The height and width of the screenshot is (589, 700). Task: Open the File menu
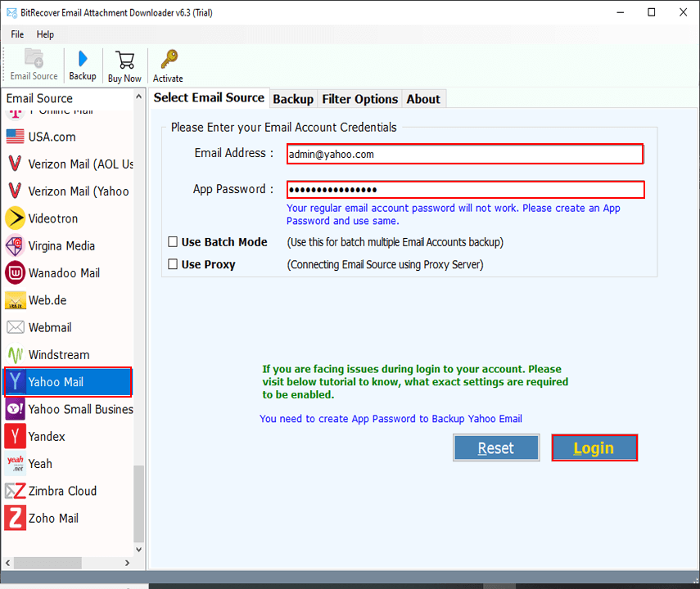(x=17, y=34)
